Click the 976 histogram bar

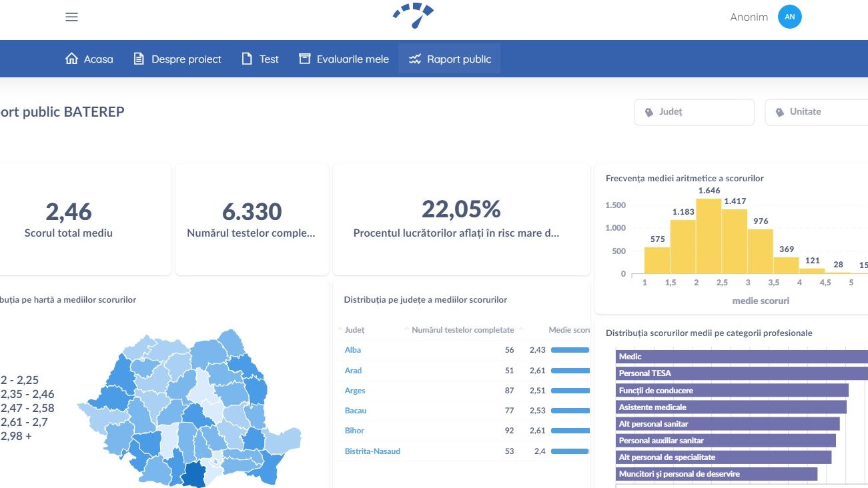761,251
